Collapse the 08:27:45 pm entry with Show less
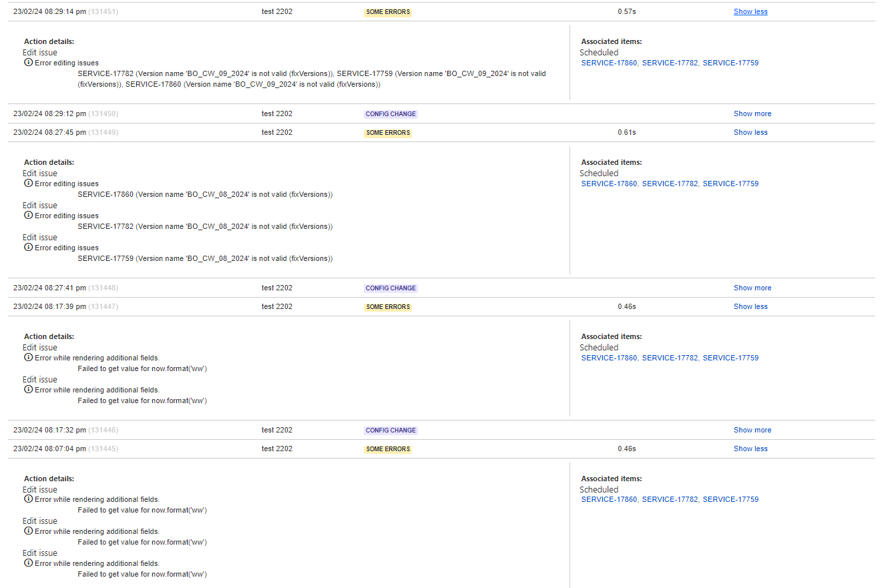The image size is (886, 588). point(750,133)
